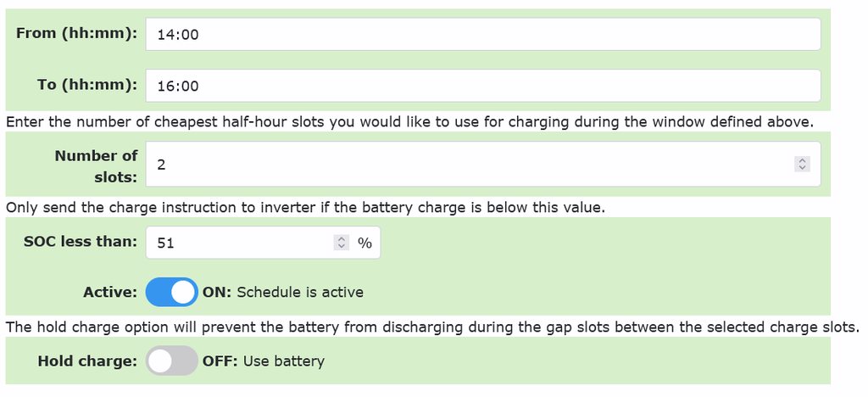Click the 'From (hh:mm):' label
Viewport: 868px width, 397px height.
tap(76, 33)
